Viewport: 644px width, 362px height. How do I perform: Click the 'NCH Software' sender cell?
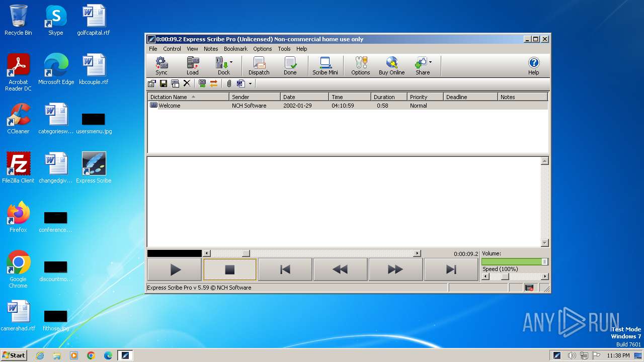(249, 106)
